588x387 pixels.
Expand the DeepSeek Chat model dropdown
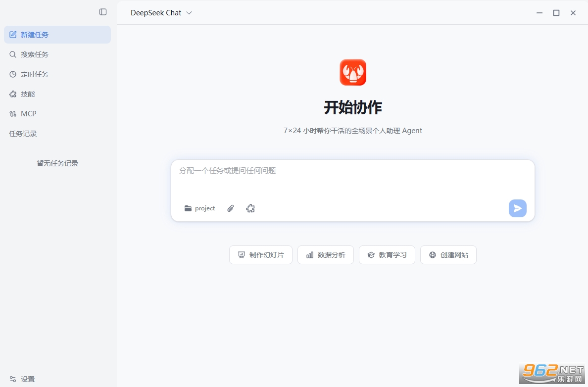tap(161, 13)
